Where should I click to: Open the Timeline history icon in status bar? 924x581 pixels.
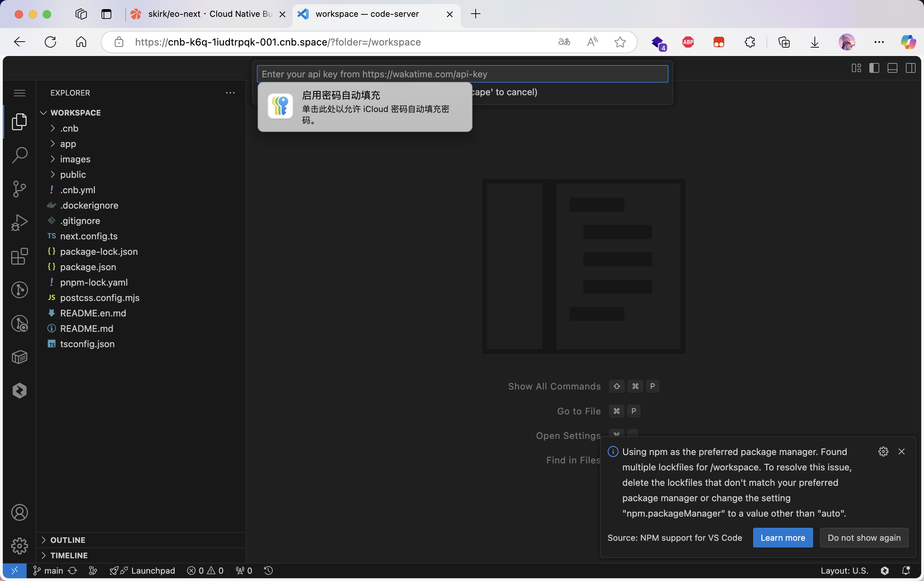[x=268, y=570]
